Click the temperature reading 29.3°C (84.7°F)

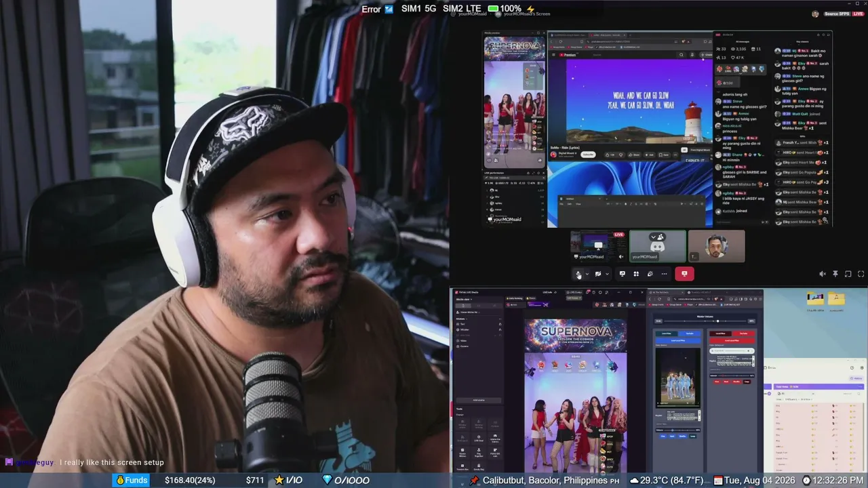tap(672, 480)
